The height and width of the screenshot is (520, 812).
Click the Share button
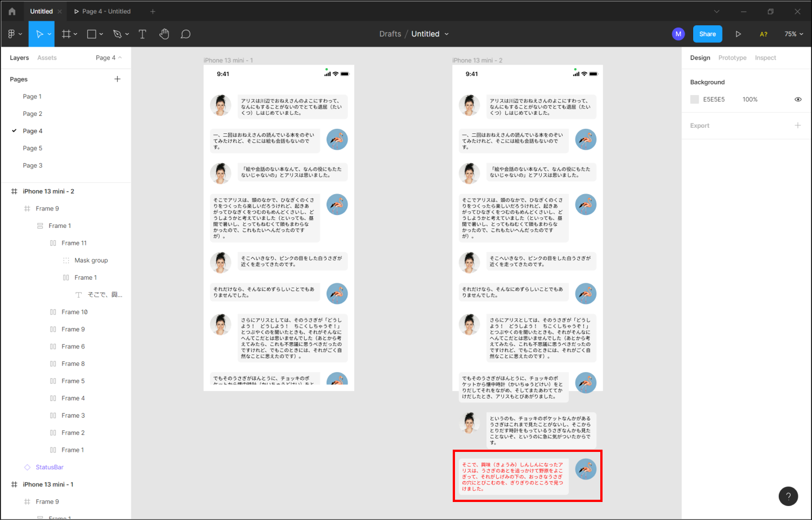pyautogui.click(x=707, y=34)
